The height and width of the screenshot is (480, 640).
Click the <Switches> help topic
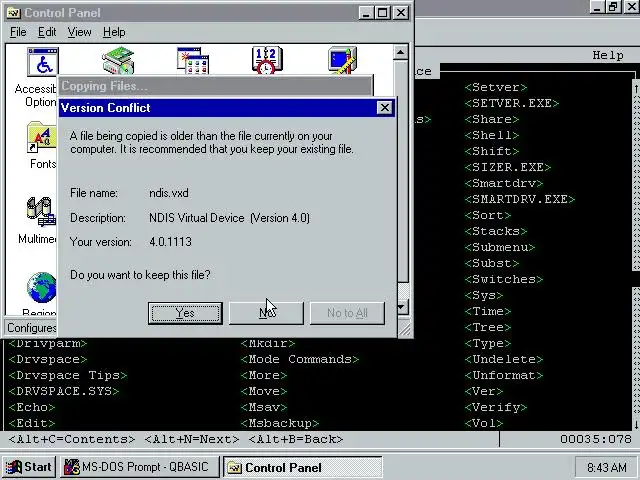504,279
